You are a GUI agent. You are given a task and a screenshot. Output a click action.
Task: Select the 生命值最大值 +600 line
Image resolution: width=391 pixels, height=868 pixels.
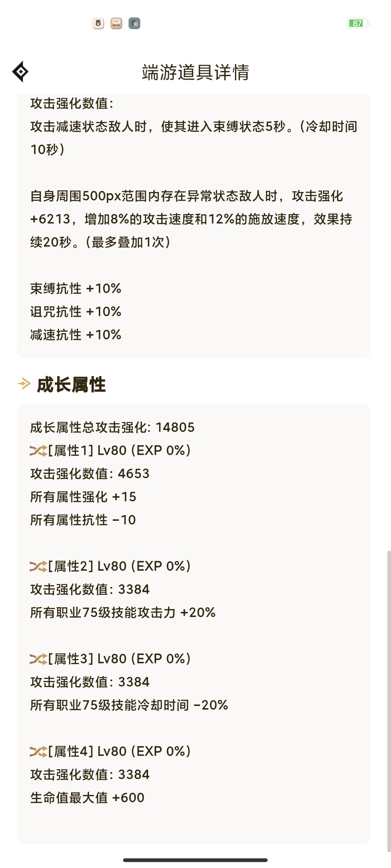pyautogui.click(x=87, y=798)
